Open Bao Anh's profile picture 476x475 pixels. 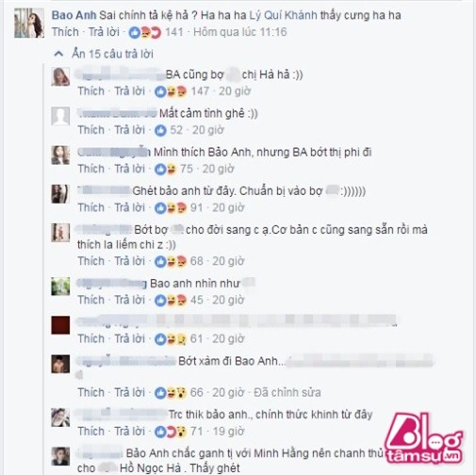click(29, 24)
